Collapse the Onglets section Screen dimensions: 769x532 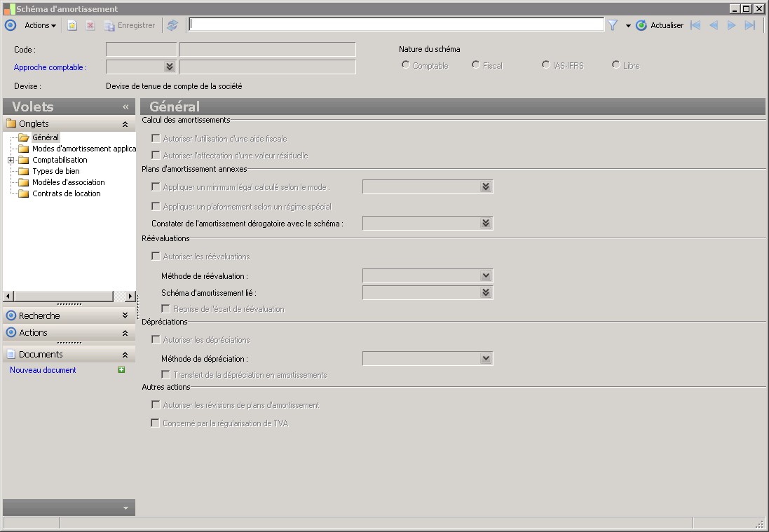point(125,124)
